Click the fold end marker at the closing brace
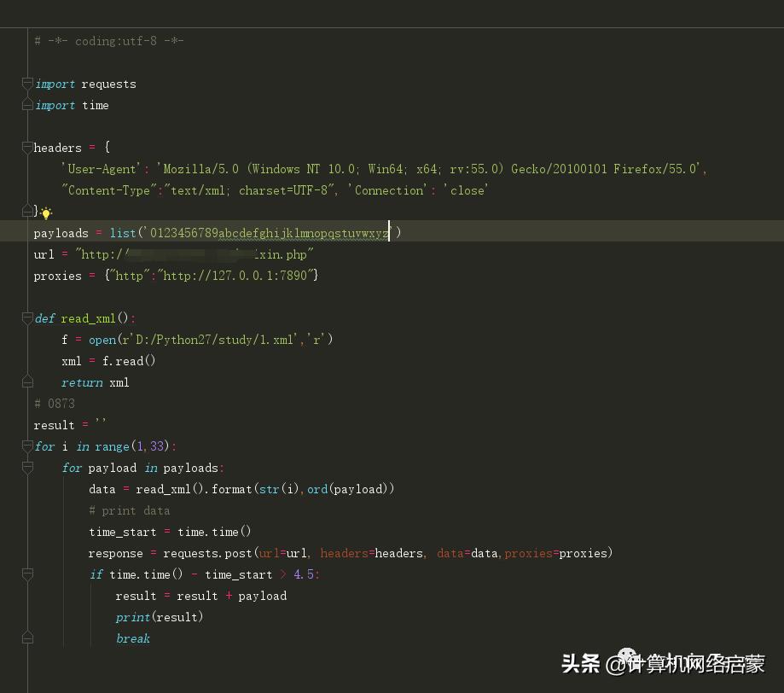This screenshot has width=784, height=693. point(27,211)
